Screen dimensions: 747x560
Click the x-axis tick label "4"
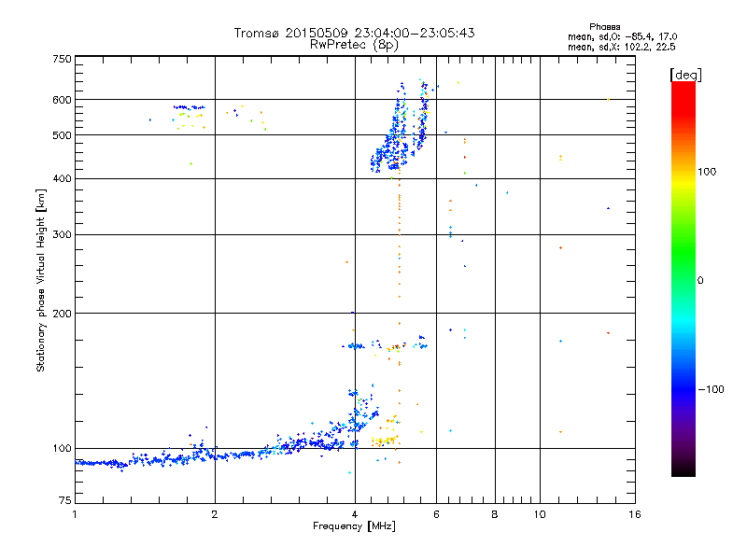click(355, 514)
